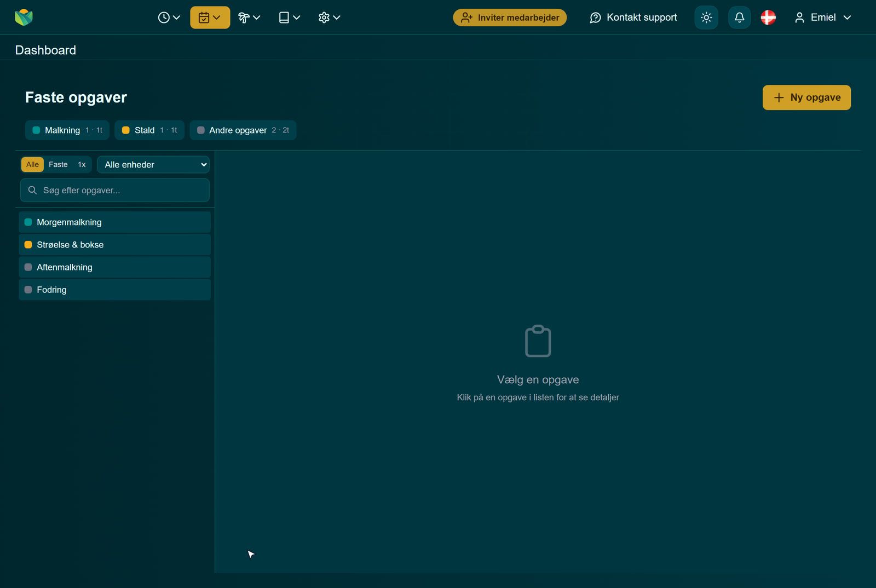Open the Alle enheder dropdown

click(153, 165)
